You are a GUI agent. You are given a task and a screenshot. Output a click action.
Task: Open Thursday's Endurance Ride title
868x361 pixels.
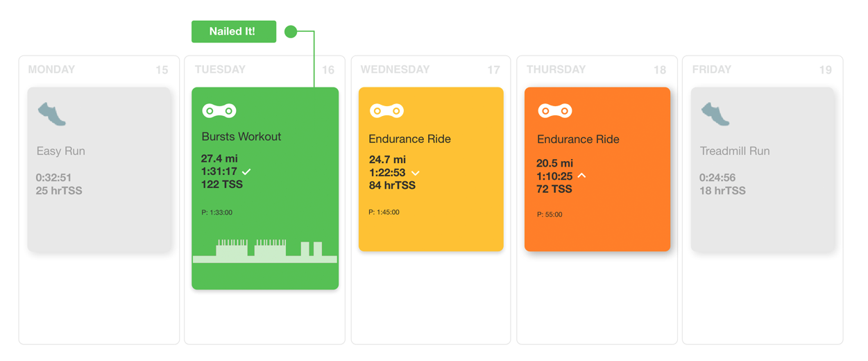[578, 139]
